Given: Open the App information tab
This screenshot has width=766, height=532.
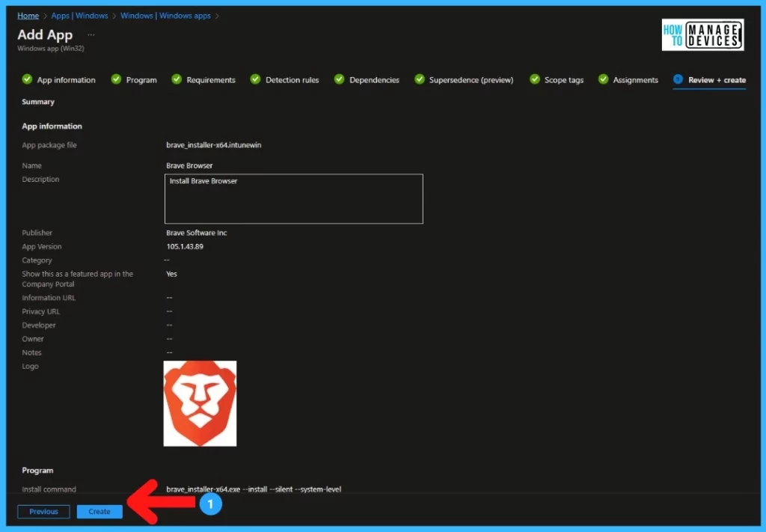Looking at the screenshot, I should click(x=66, y=80).
